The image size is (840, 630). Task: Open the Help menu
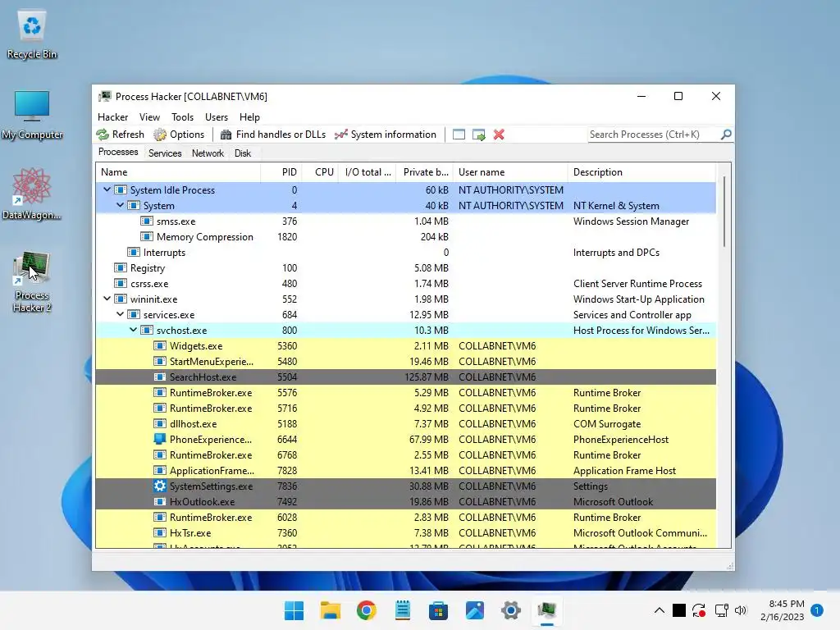249,116
